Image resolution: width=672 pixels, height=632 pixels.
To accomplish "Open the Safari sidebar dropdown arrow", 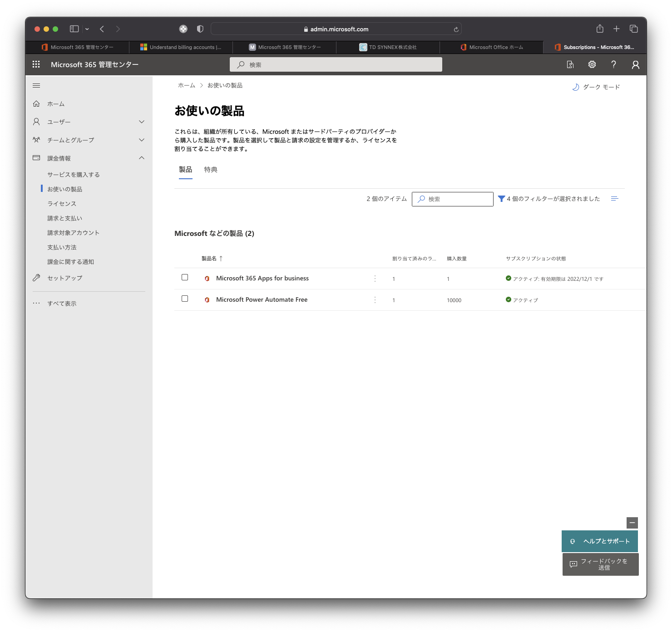I will 87,29.
